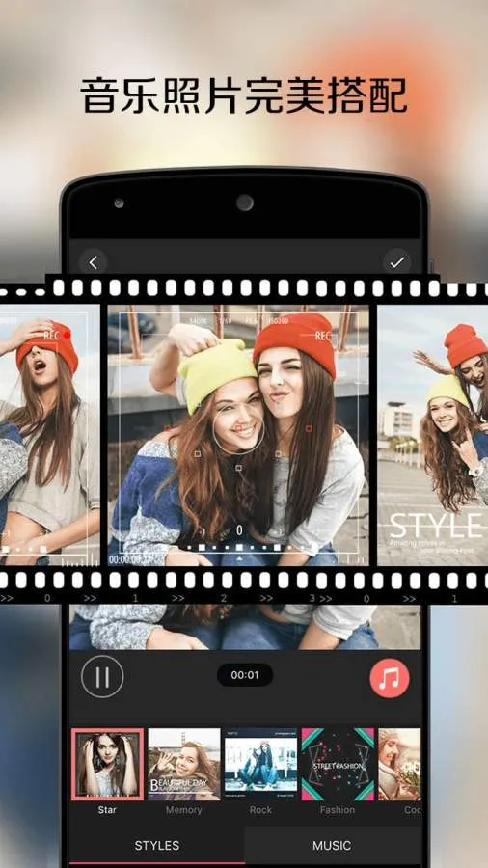Tap the Memory style label
Image resolution: width=488 pixels, height=868 pixels.
(183, 810)
